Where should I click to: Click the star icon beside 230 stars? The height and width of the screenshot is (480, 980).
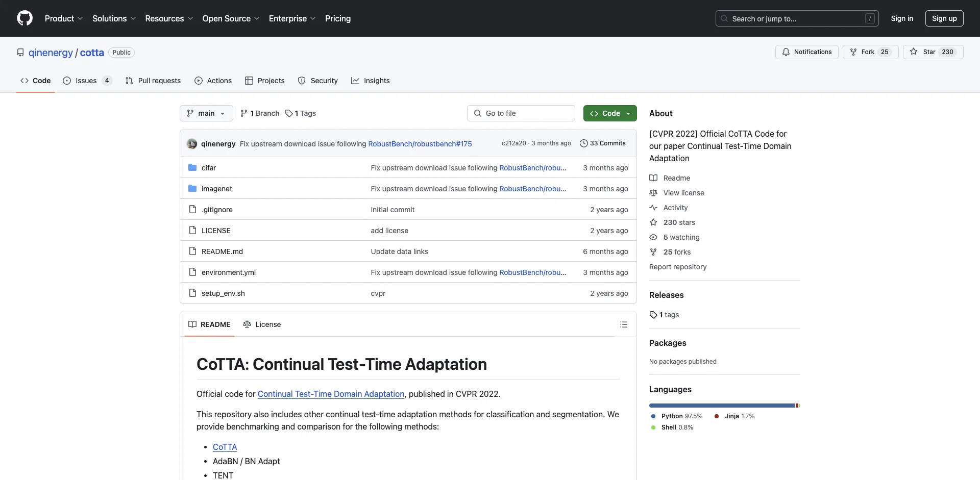click(x=653, y=222)
